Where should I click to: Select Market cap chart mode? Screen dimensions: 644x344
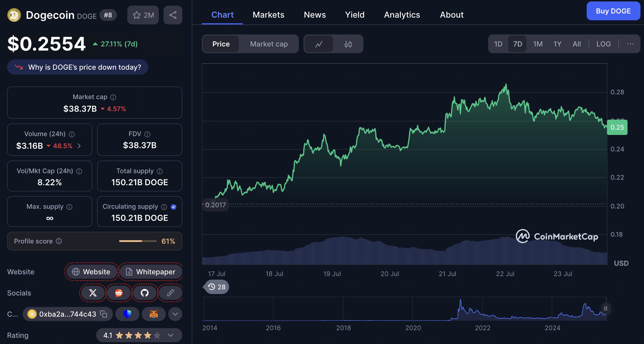(x=269, y=44)
